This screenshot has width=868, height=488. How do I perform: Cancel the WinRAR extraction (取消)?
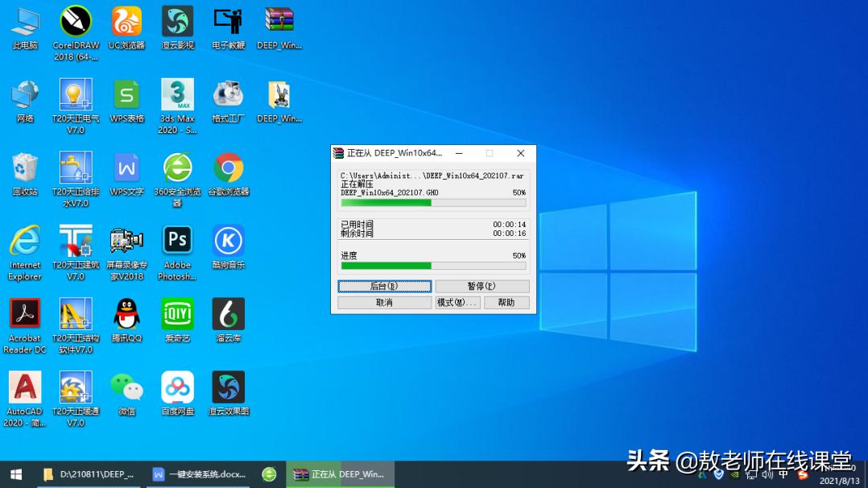[384, 302]
